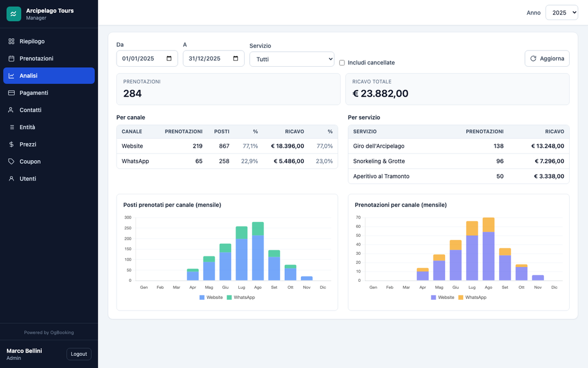Click the RICAVO header in the Per servizio table
Screen dimensions: 588x368
pos(555,132)
